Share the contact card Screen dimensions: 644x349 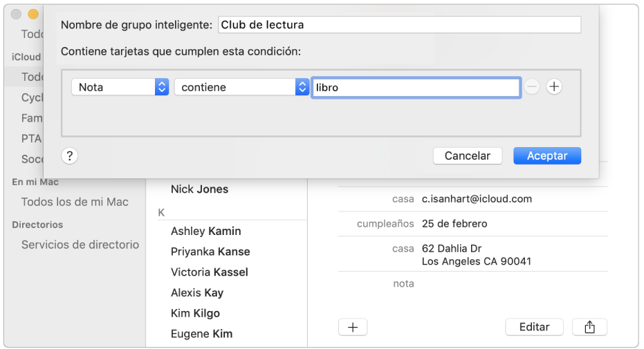pos(589,327)
